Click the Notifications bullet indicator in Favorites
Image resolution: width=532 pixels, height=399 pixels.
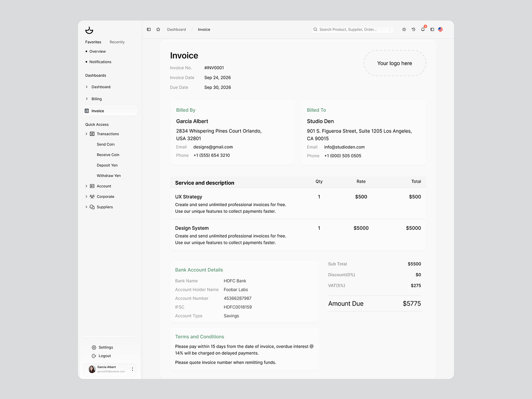[87, 62]
